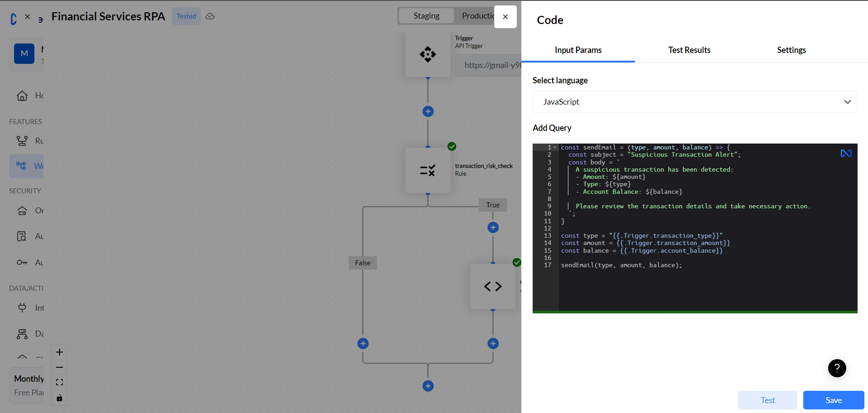Click the AI assistant icon in code editor
The image size is (868, 413).
[846, 154]
